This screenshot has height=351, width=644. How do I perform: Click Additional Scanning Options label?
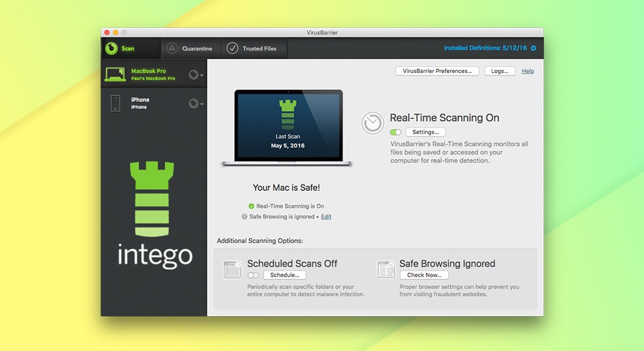tap(260, 241)
